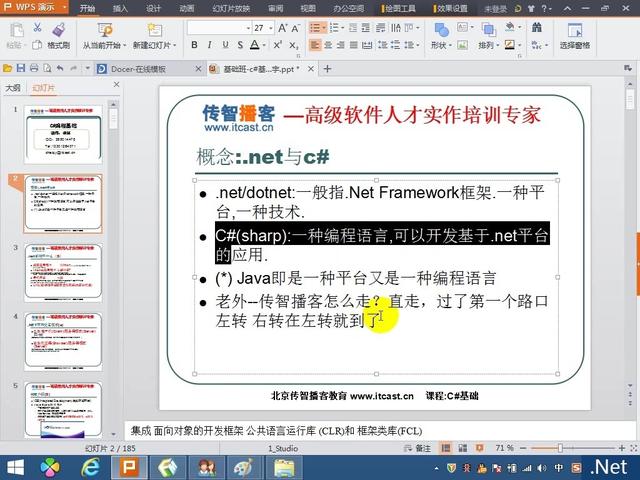Click the 备注 notes button

418,448
